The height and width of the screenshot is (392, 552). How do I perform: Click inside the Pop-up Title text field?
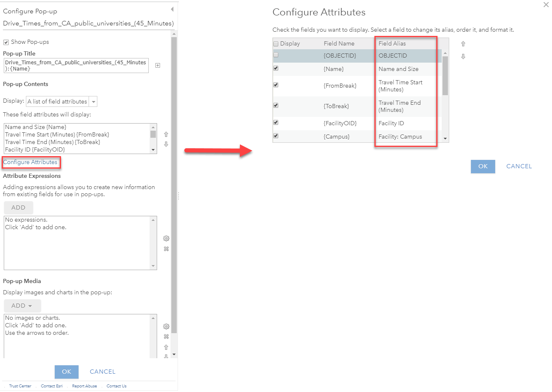click(x=75, y=65)
